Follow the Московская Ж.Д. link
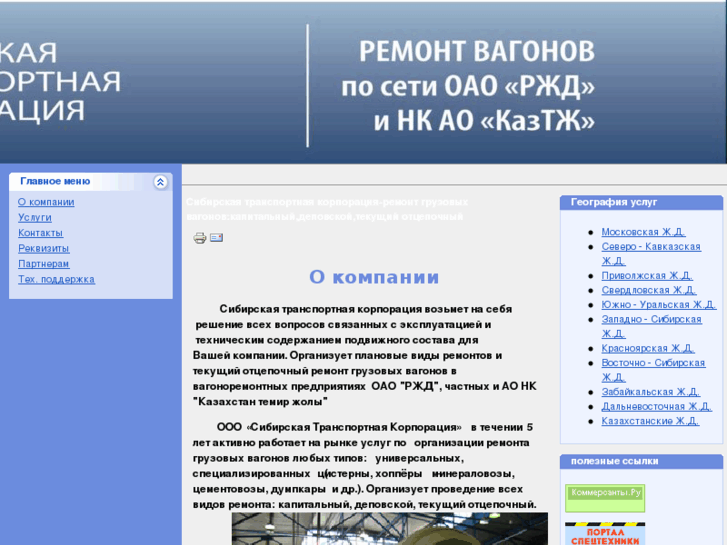Image resolution: width=727 pixels, height=545 pixels. click(x=643, y=232)
